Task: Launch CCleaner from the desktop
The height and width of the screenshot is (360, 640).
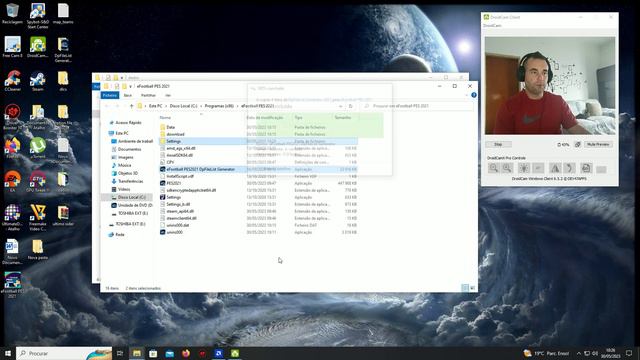Action: 12,80
